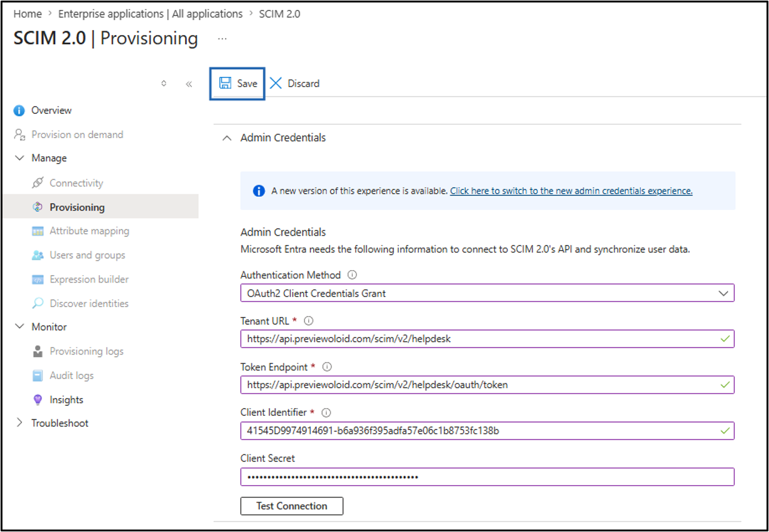Open Expression builder
769x532 pixels.
(89, 279)
